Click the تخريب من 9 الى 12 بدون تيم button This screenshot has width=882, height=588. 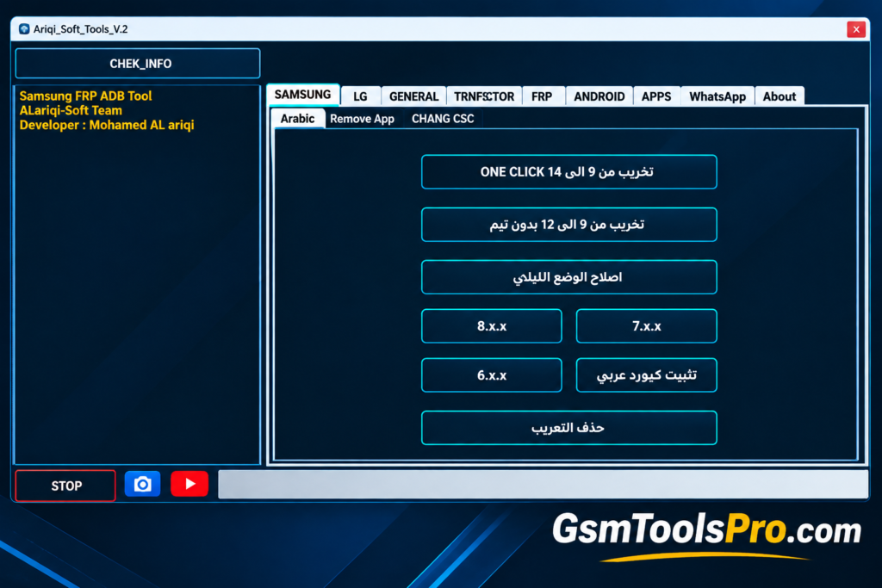click(x=568, y=225)
